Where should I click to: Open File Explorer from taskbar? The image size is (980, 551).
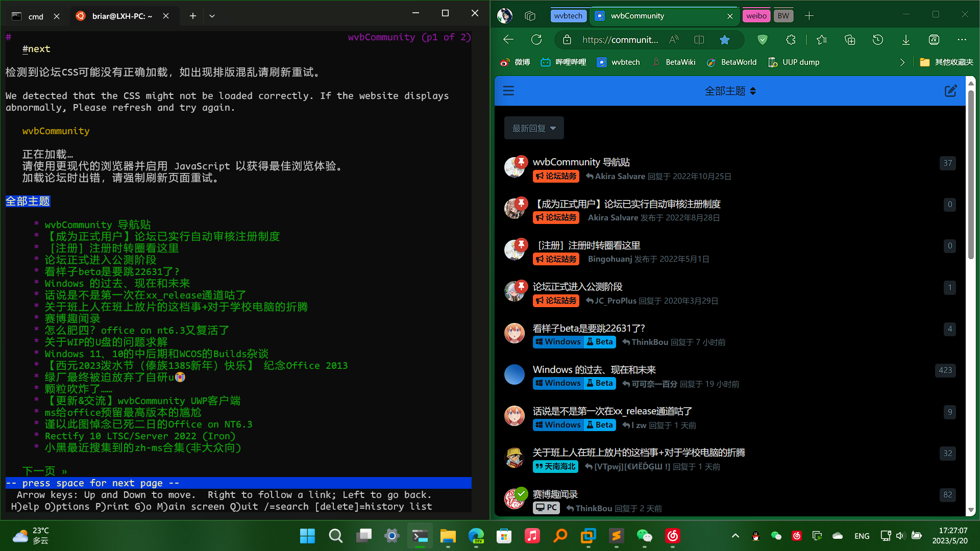coord(448,536)
